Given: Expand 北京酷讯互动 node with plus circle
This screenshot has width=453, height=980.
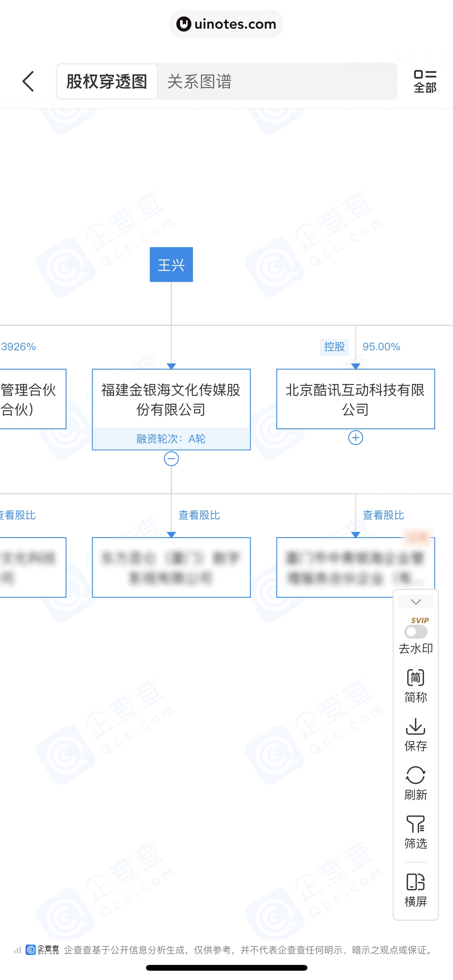Looking at the screenshot, I should coord(355,438).
